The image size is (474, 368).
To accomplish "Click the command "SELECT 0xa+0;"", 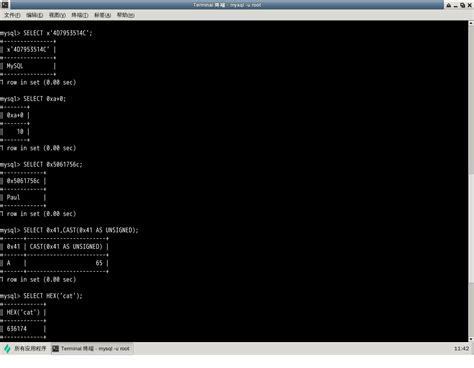I will pyautogui.click(x=45, y=99).
